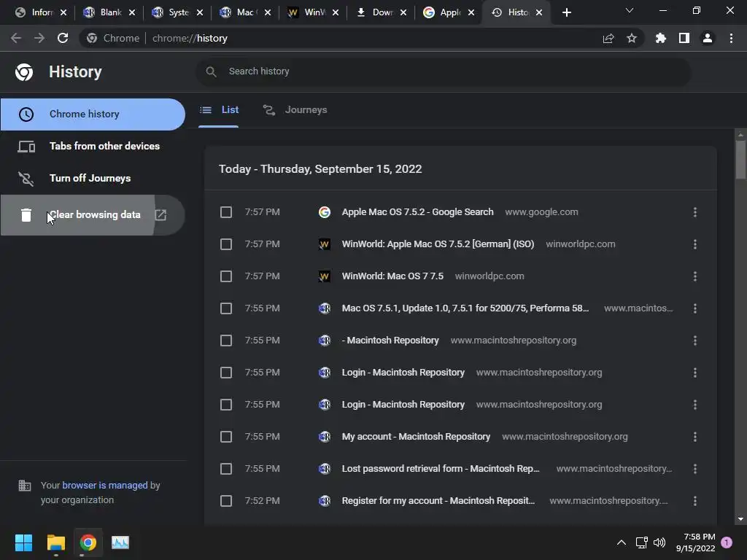This screenshot has height=560, width=747.
Task: Close the Syste browser tab
Action: click(x=200, y=13)
